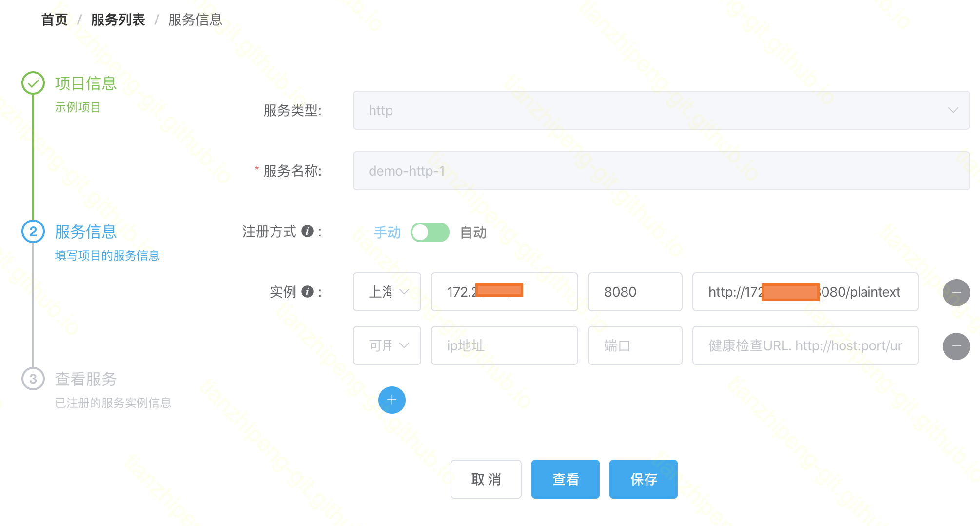Navigate to 服务列表 in the breadcrumb

[118, 20]
